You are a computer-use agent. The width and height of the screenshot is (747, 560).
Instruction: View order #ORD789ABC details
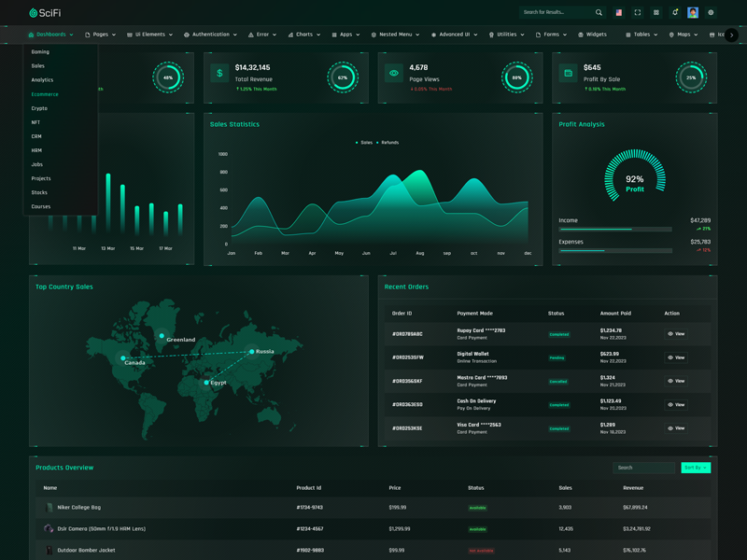coord(676,334)
